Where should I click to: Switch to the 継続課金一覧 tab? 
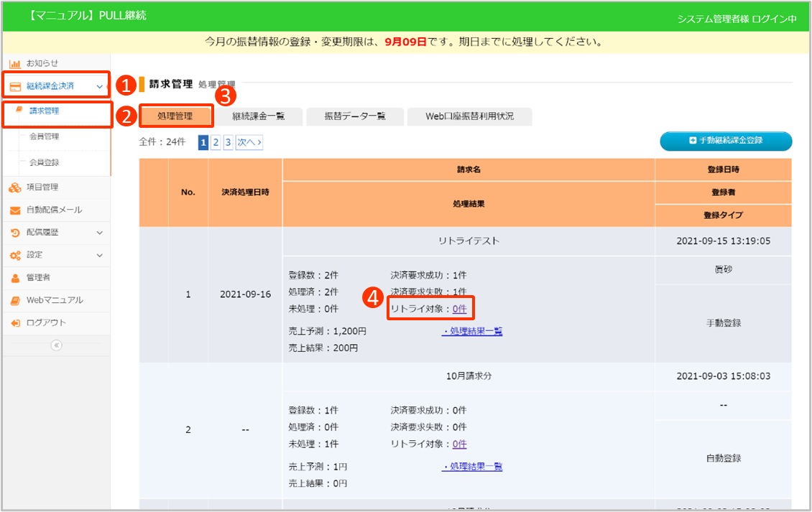tap(258, 116)
